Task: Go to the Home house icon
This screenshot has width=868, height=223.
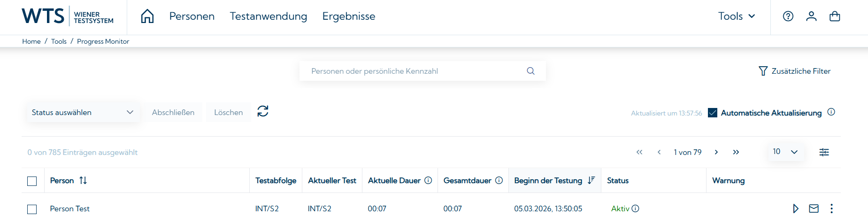Action: 147,16
